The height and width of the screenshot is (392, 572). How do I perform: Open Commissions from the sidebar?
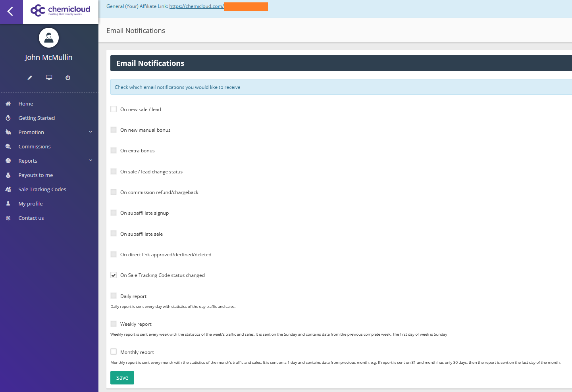point(35,146)
